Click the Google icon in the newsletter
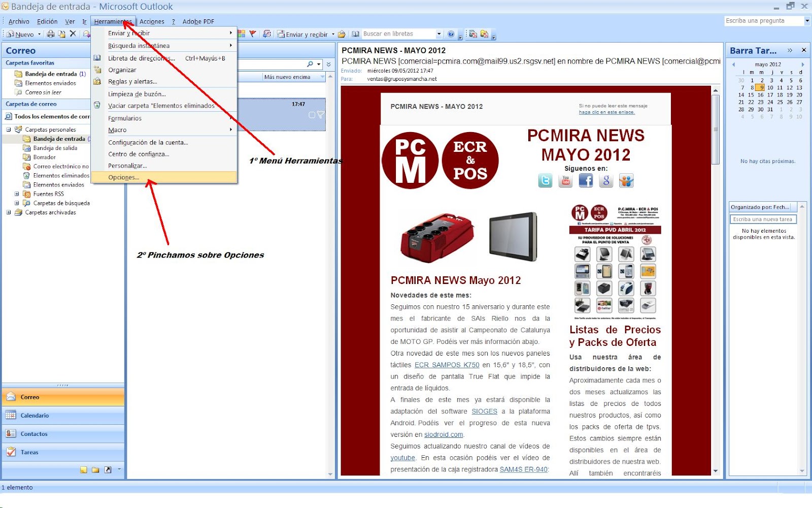Screen dimensions: 812x508 pyautogui.click(x=606, y=180)
